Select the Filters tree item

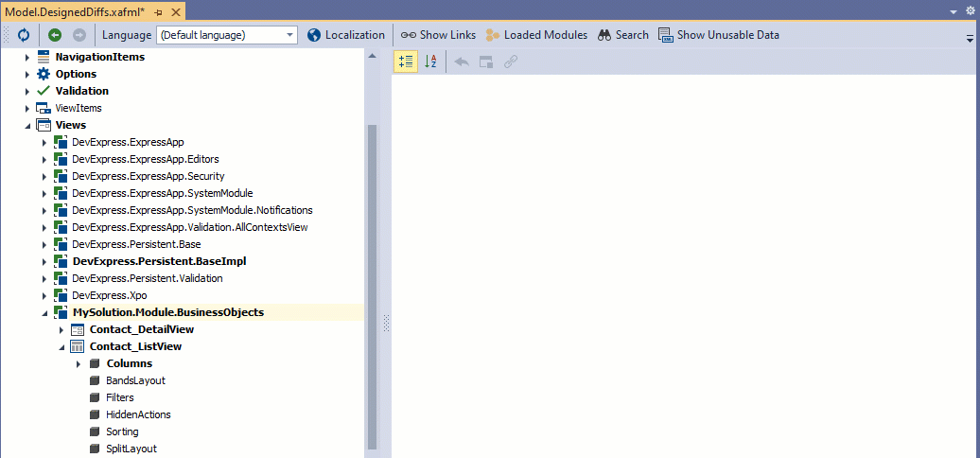click(120, 397)
